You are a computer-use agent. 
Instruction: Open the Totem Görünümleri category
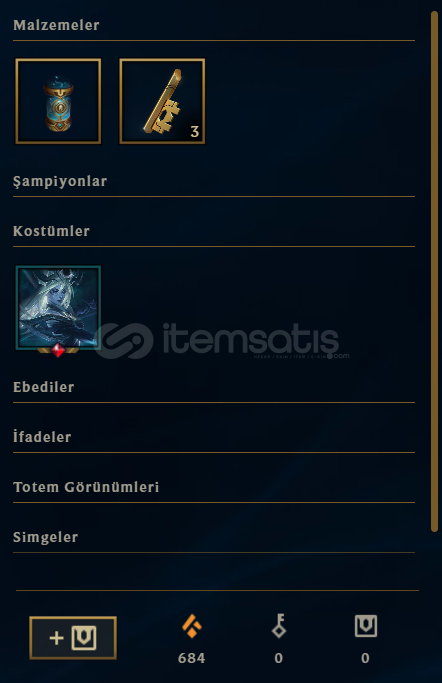click(x=86, y=487)
